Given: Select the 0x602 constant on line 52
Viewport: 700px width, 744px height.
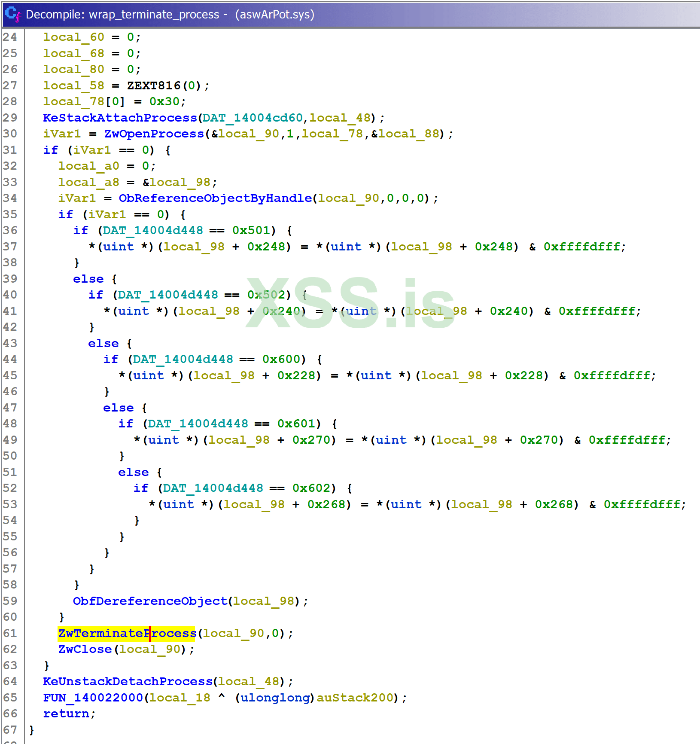Looking at the screenshot, I should (311, 488).
